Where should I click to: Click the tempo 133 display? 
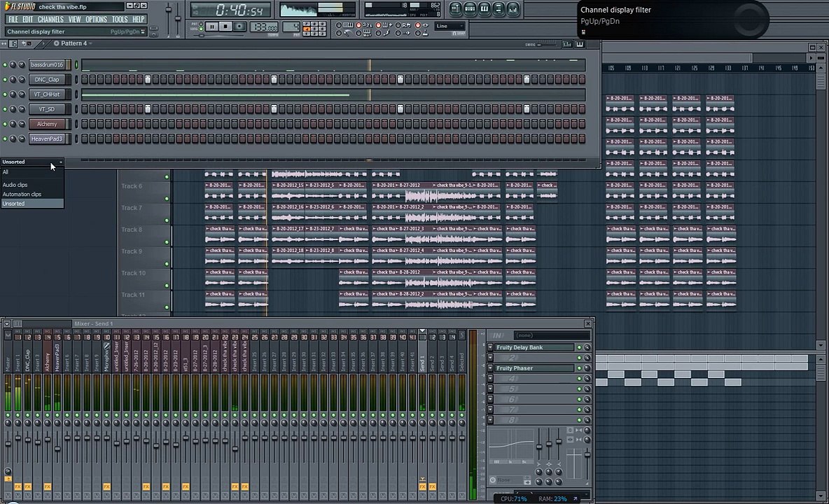264,27
